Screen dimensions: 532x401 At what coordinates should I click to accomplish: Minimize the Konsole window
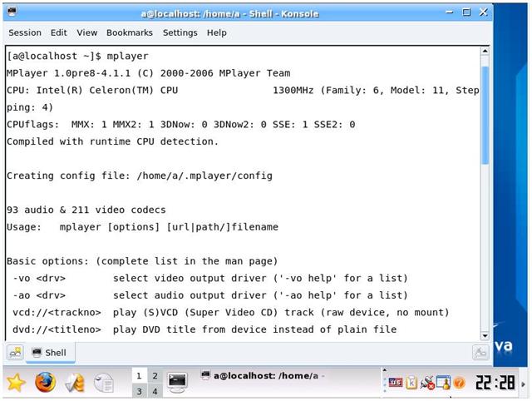coord(450,12)
